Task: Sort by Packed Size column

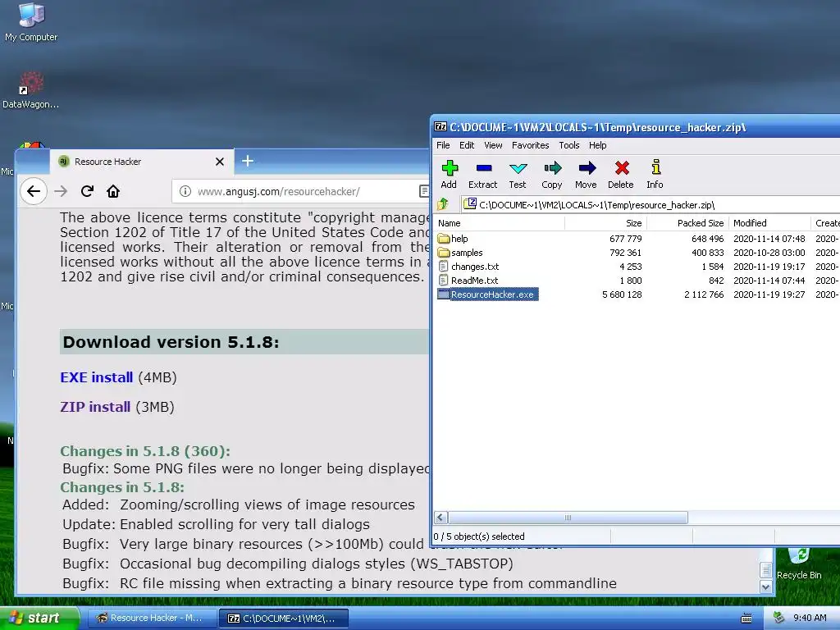Action: tap(688, 223)
